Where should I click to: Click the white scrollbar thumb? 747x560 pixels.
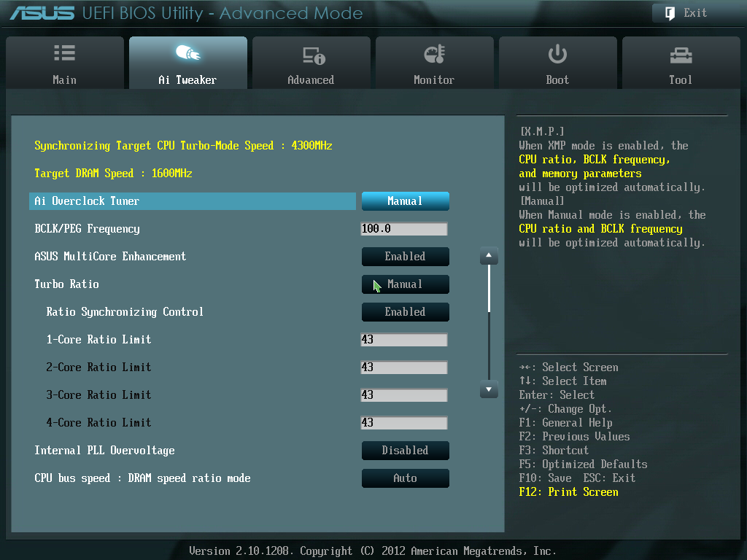click(x=489, y=289)
